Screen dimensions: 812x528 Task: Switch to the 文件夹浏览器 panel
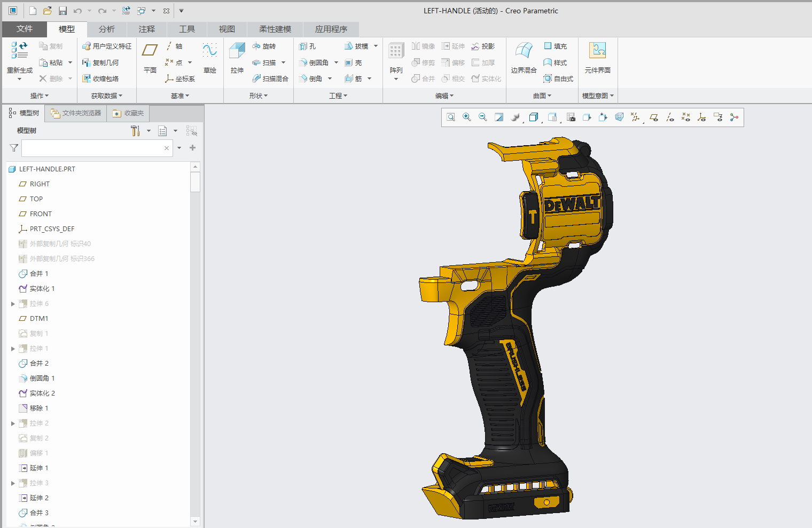(75, 113)
